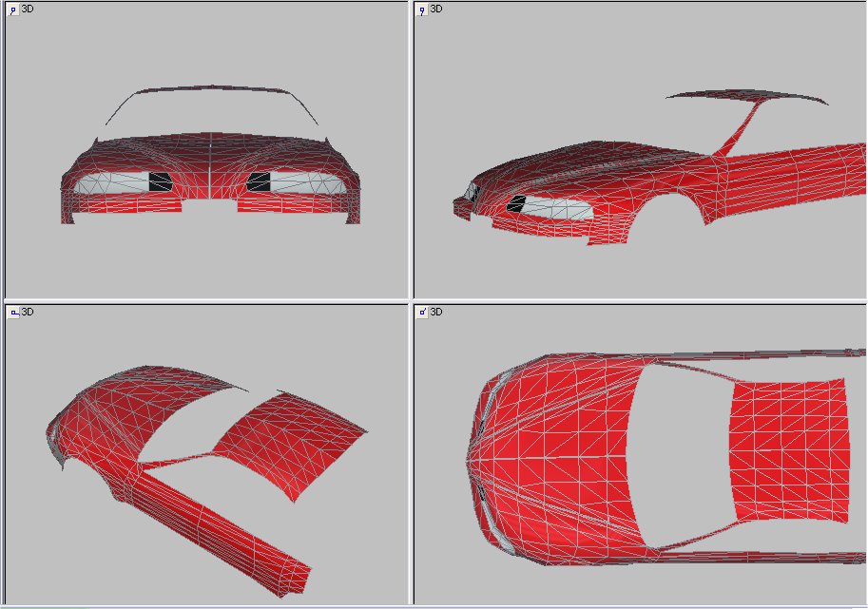
Task: Click the view icon in front-view viewport
Action: [x=12, y=10]
